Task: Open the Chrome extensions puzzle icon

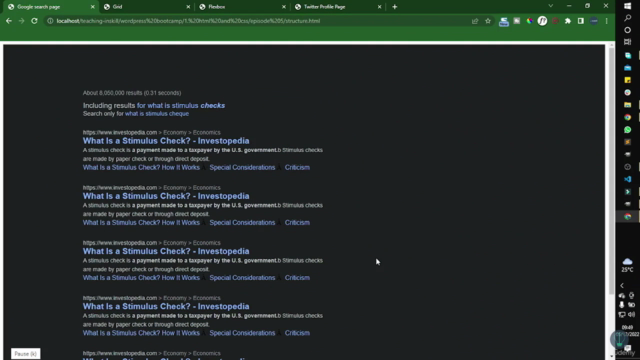Action: (568, 21)
